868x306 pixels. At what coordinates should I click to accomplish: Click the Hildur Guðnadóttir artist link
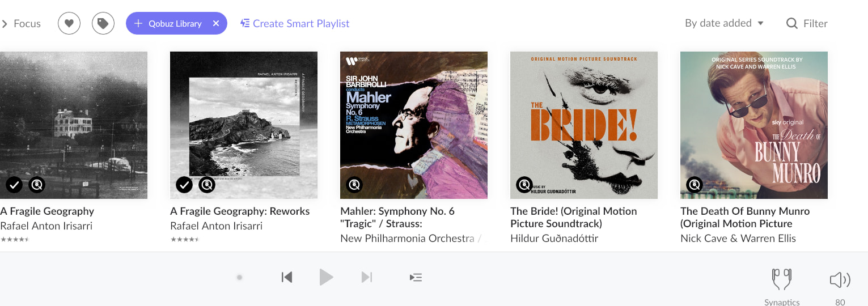click(x=554, y=239)
